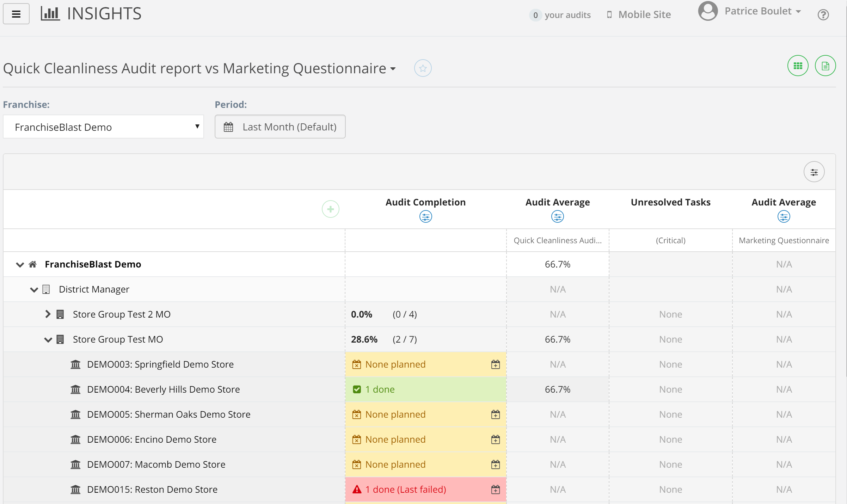Schedule an audit for Springfield Demo Store via calendar icon
This screenshot has width=847, height=504.
495,364
